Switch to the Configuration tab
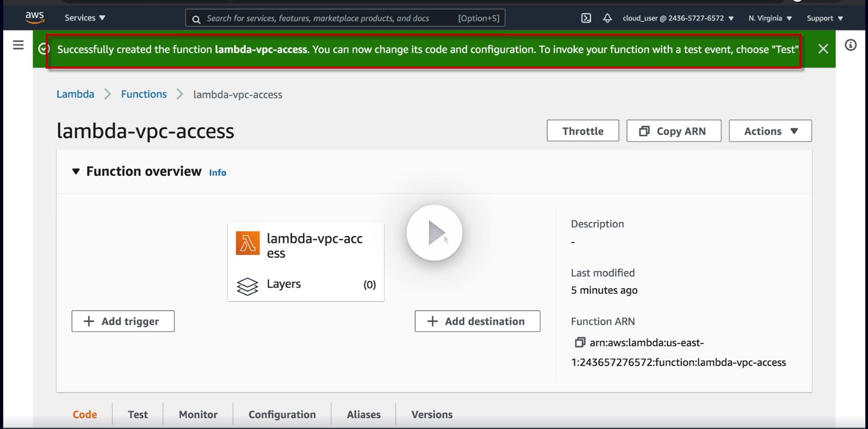The width and height of the screenshot is (868, 429). [282, 415]
